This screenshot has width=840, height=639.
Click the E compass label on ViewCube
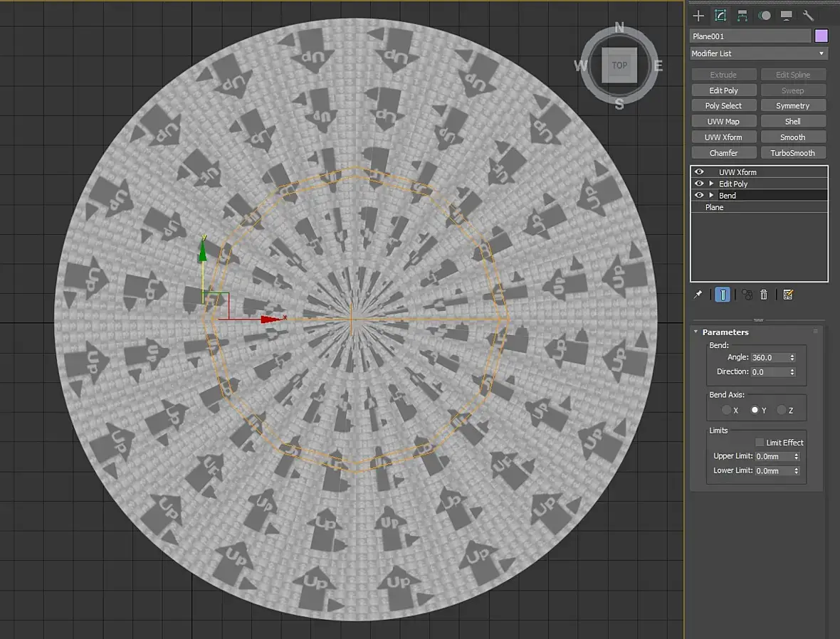coord(658,66)
